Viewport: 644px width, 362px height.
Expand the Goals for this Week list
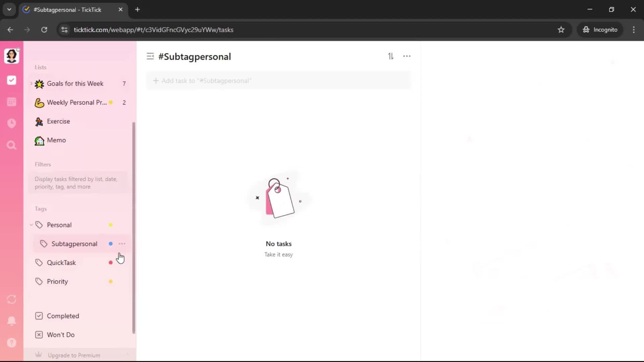coord(31,83)
